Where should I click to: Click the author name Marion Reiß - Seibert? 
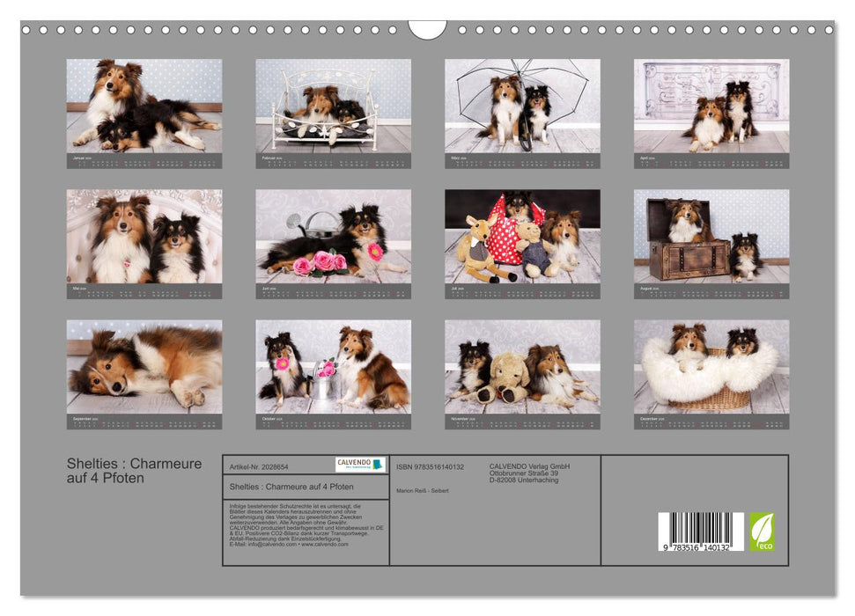click(x=423, y=491)
